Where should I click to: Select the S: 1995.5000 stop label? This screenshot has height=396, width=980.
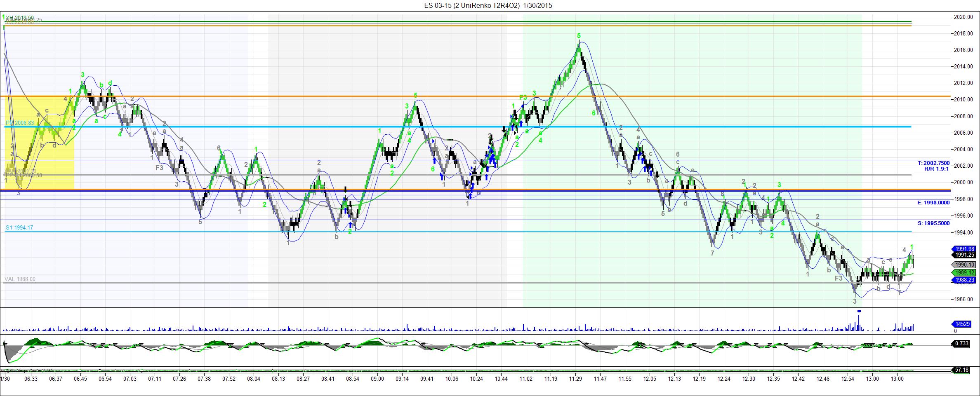click(x=933, y=223)
